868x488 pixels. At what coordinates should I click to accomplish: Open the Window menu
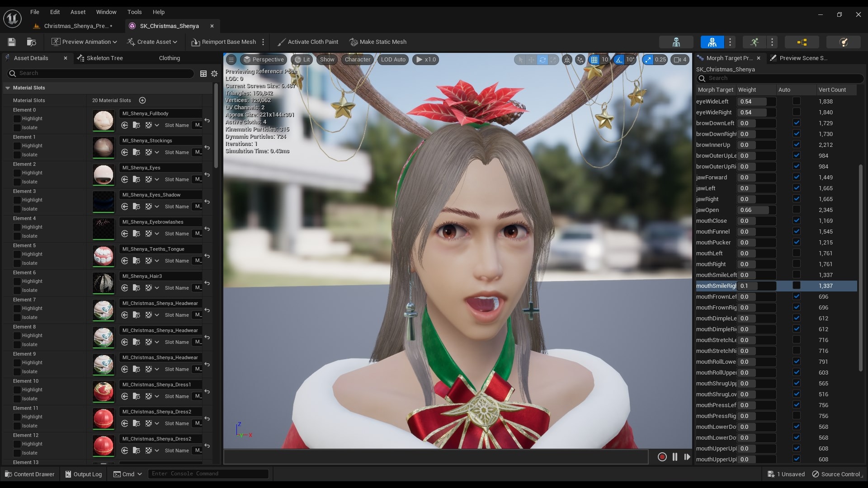click(106, 12)
